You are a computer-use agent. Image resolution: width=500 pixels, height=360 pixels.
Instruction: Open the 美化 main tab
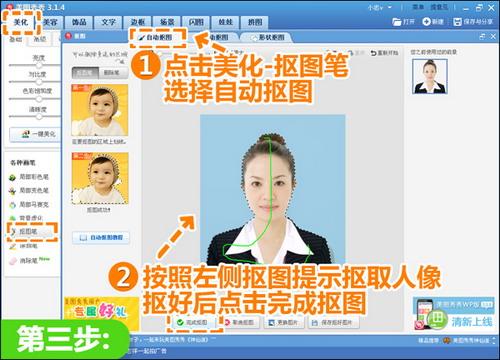22,22
